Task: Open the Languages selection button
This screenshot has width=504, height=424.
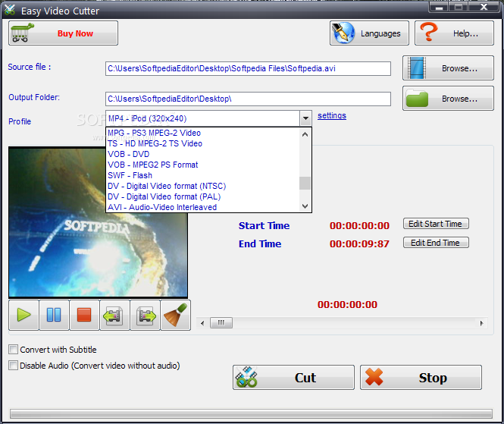Action: click(369, 33)
